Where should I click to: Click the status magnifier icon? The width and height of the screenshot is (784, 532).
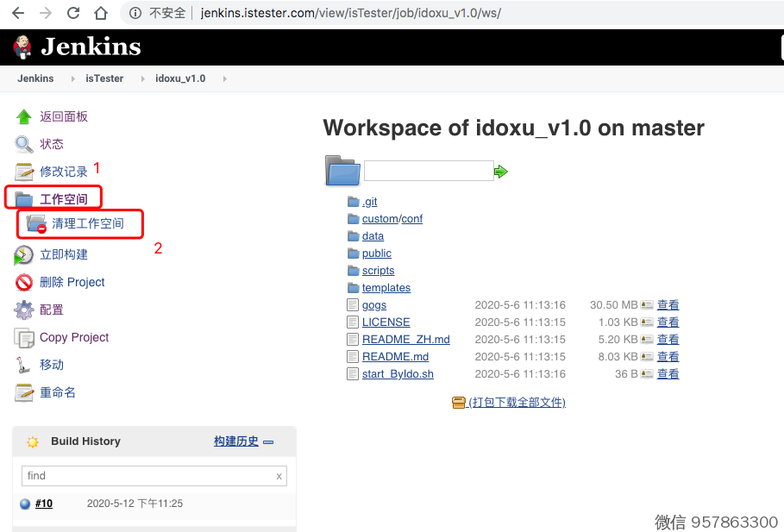(24, 144)
